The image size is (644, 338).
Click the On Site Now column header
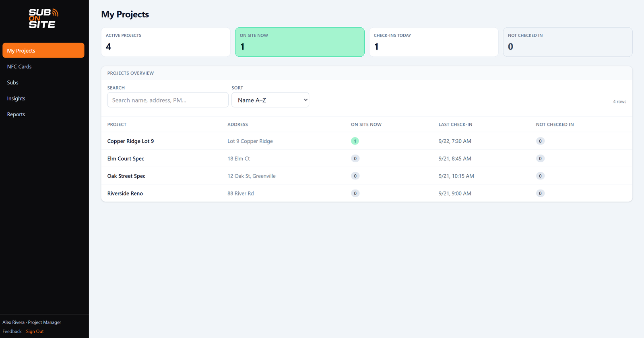tap(366, 124)
